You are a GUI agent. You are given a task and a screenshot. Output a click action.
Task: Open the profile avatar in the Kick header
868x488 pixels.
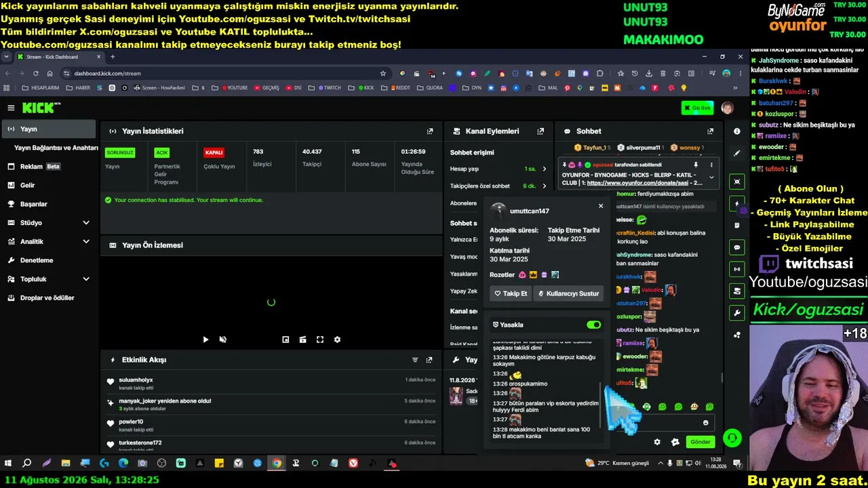pos(727,108)
